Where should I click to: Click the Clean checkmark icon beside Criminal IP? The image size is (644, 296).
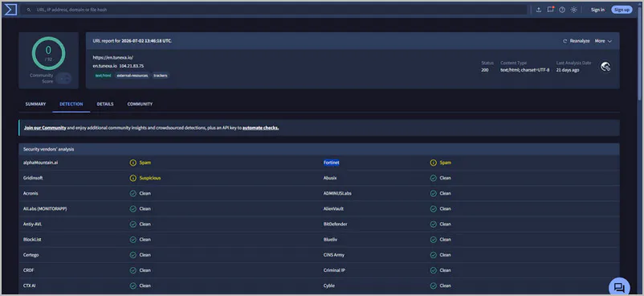coord(433,270)
